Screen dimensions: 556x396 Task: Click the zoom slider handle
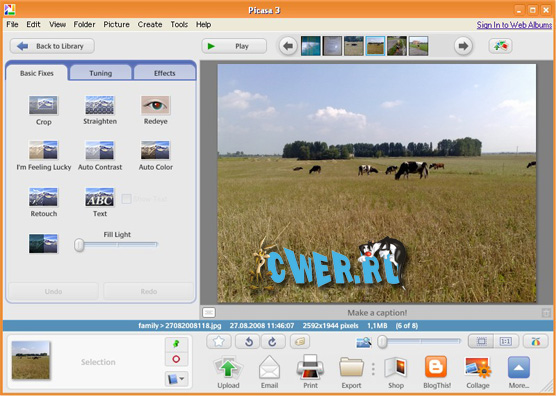pos(382,342)
